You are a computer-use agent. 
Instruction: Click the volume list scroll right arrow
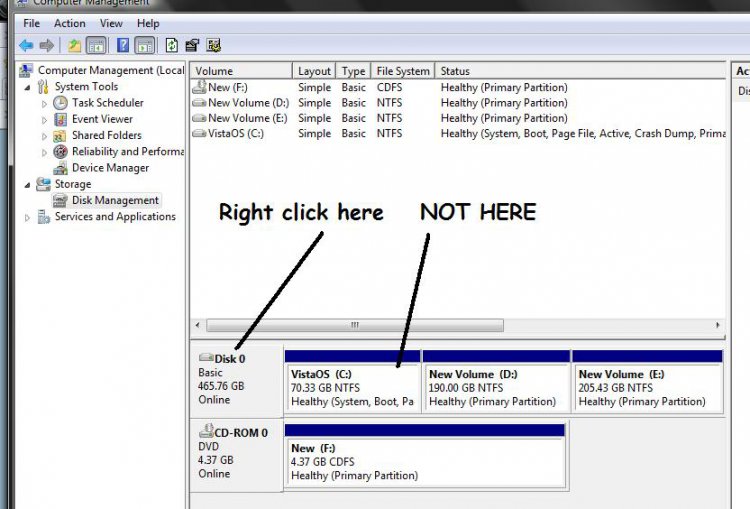click(717, 325)
